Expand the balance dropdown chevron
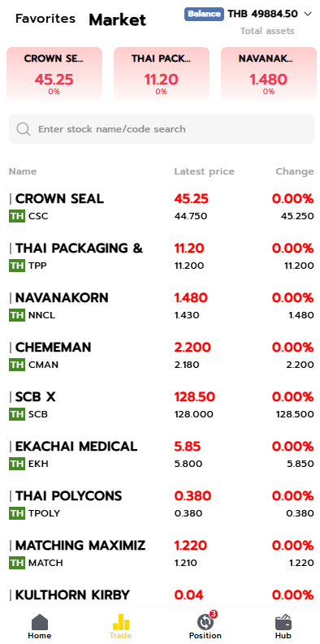The height and width of the screenshot is (644, 320). coord(308,14)
